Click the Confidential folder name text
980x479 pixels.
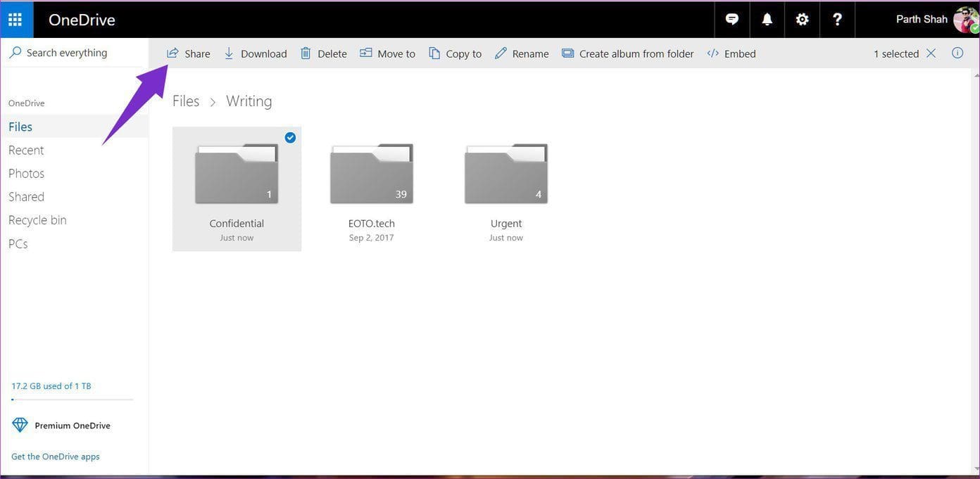pyautogui.click(x=237, y=224)
